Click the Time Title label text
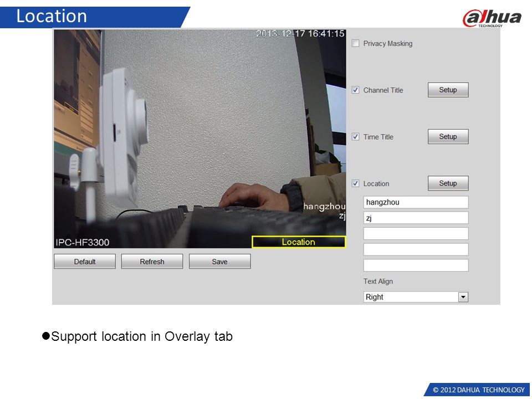532x399 pixels. coord(378,137)
